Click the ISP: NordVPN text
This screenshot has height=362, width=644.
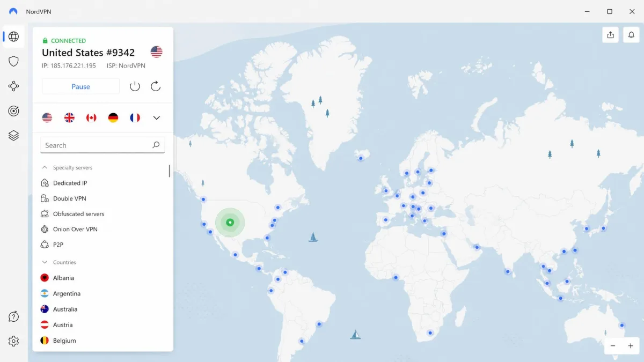click(126, 65)
